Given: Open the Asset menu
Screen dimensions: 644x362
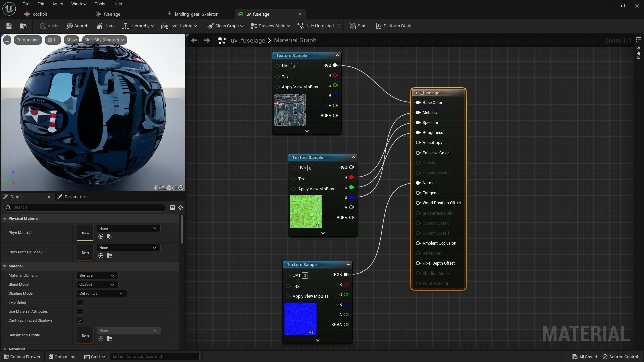Looking at the screenshot, I should tap(58, 4).
